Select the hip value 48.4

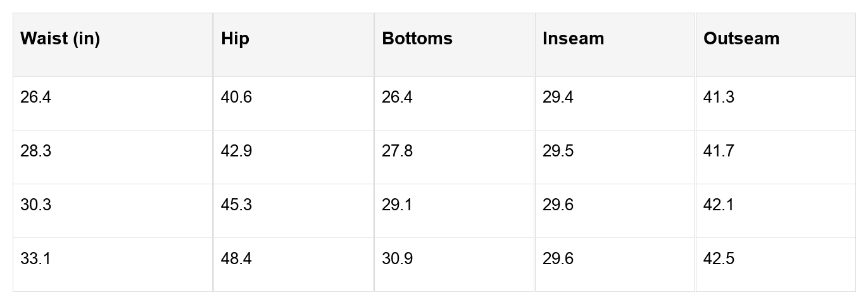236,259
